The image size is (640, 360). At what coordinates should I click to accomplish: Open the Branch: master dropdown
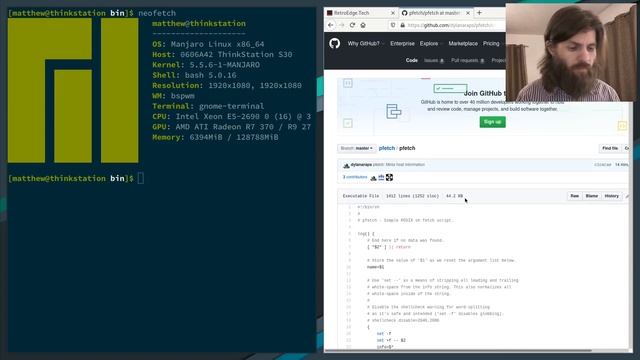click(x=356, y=148)
